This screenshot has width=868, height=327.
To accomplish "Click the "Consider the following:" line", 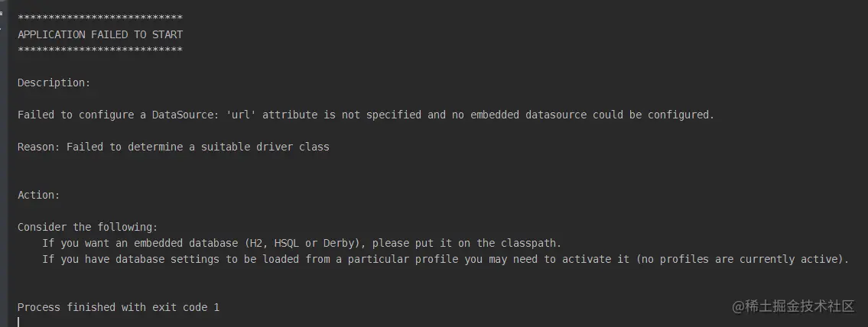I will (88, 227).
